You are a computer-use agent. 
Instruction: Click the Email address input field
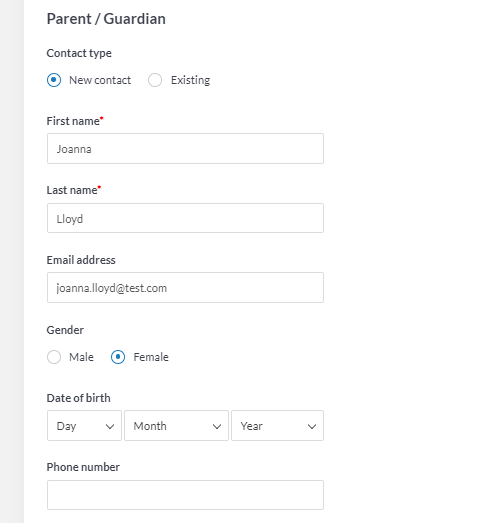185,288
